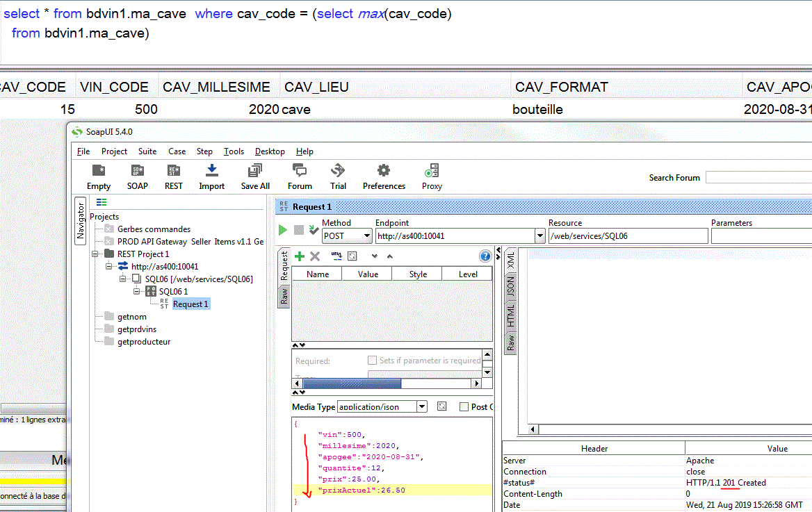Click the splitter arrows above Media Type
The height and width of the screenshot is (512, 812).
tap(299, 393)
